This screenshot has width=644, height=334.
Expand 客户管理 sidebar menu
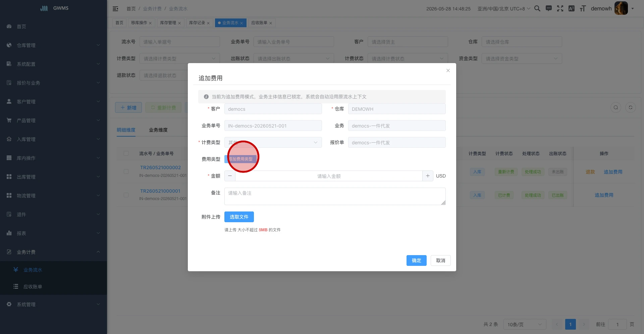(54, 102)
